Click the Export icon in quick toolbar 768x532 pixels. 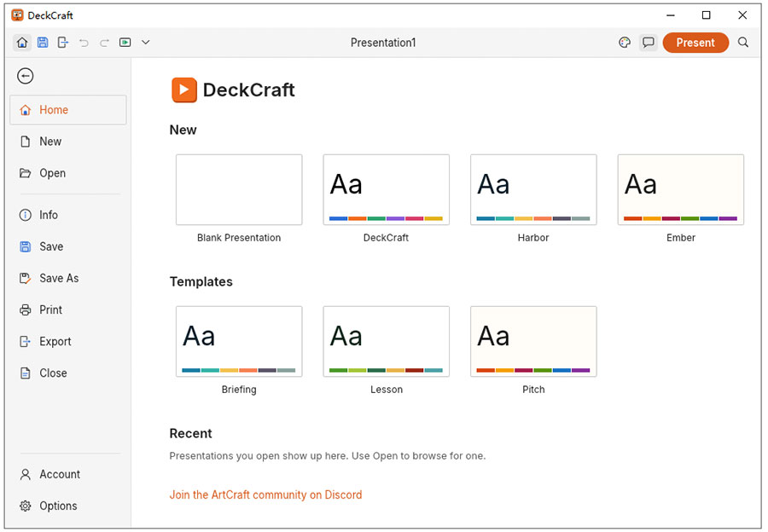coord(63,43)
